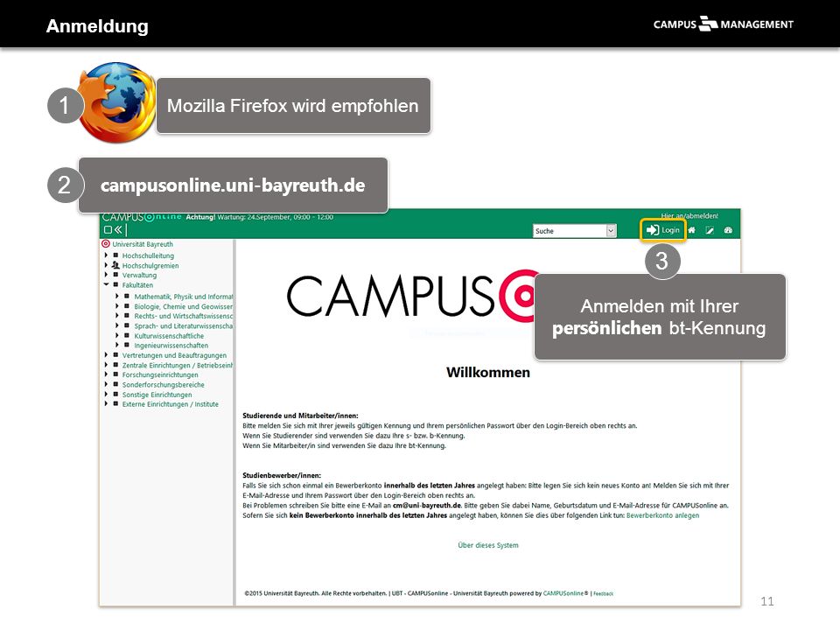Go to the home page icon

691,230
